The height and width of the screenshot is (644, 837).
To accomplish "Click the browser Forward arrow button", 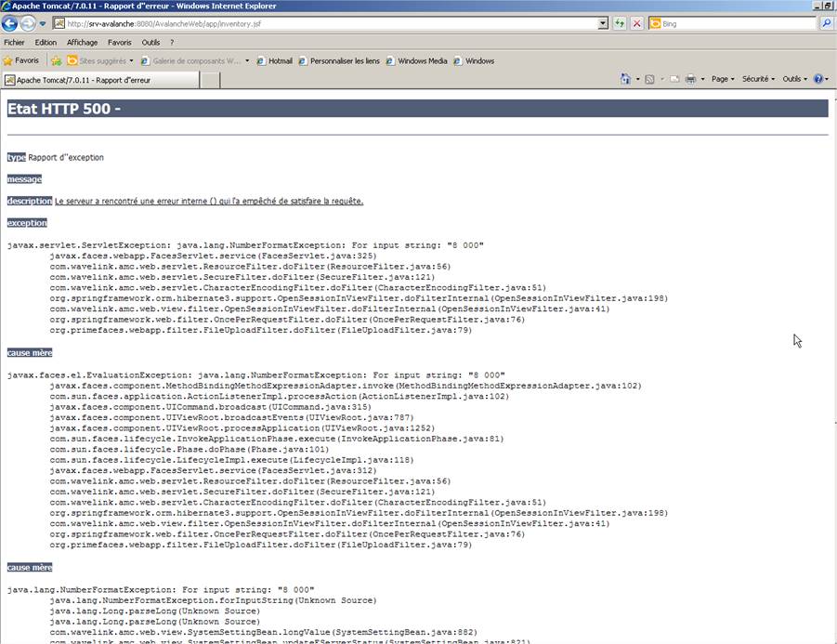I will (x=28, y=23).
